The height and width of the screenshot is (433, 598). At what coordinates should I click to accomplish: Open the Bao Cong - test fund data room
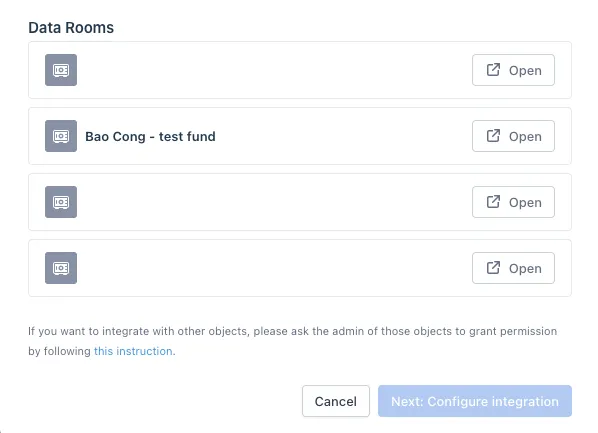(x=513, y=136)
